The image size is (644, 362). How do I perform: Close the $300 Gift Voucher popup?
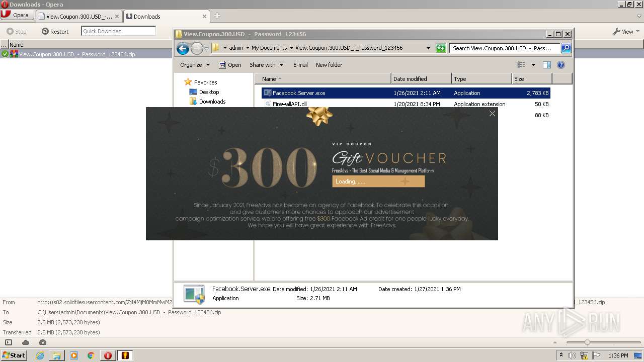tap(492, 114)
